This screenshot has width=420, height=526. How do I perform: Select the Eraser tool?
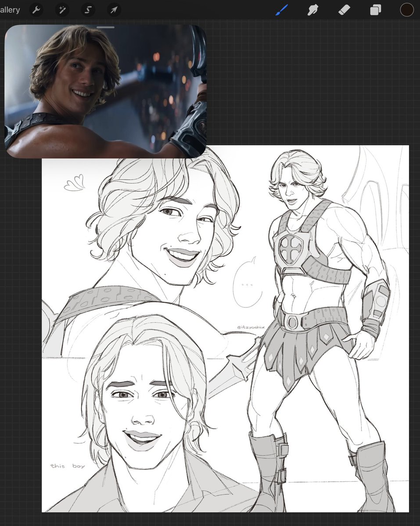pos(344,10)
